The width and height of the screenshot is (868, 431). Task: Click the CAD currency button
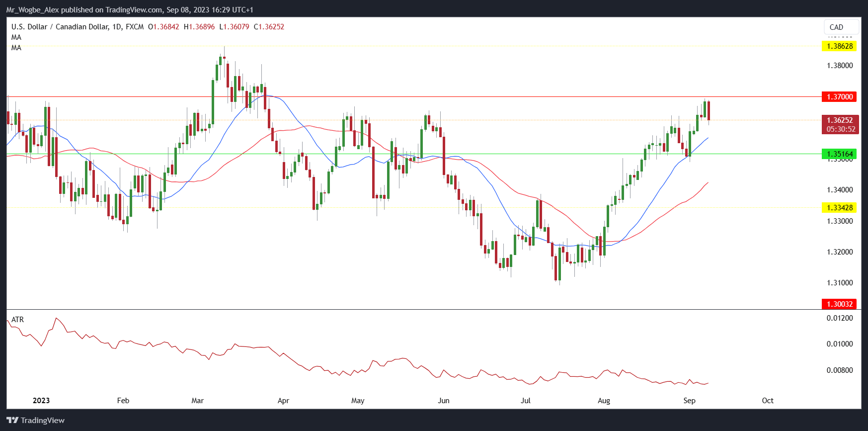[x=841, y=27]
